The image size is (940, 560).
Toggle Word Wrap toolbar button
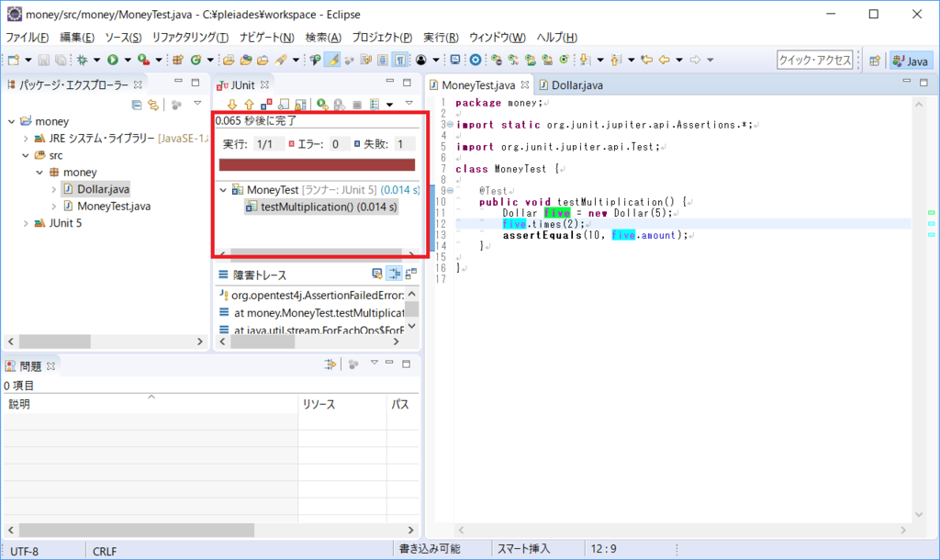click(x=365, y=60)
